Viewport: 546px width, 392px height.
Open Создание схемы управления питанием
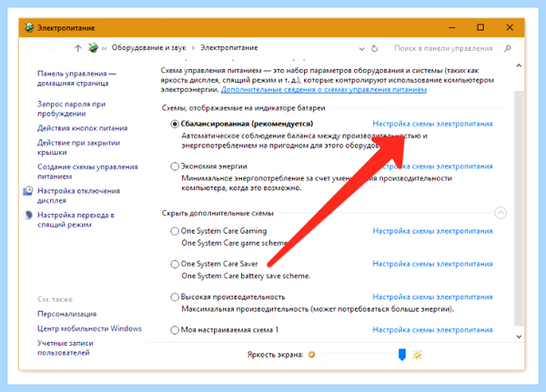click(x=87, y=172)
